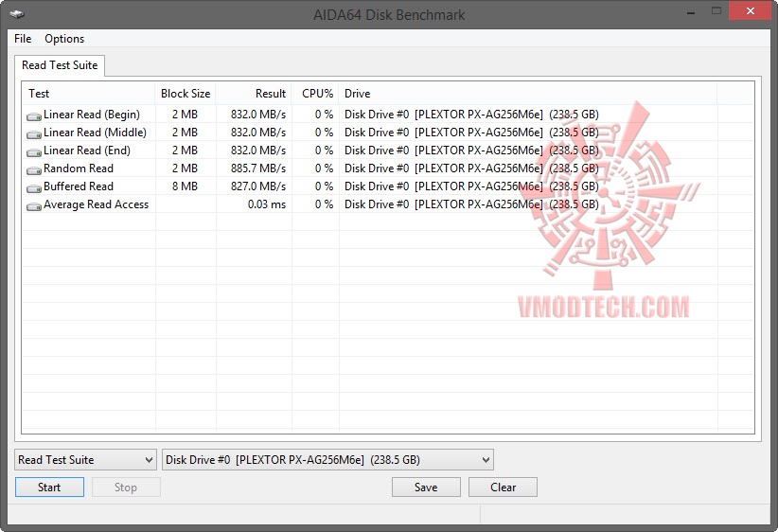
Task: Open the File menu
Action: (23, 39)
